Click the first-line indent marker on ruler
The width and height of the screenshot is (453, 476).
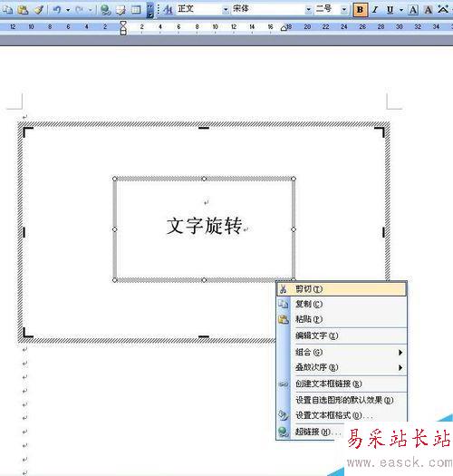pos(123,24)
